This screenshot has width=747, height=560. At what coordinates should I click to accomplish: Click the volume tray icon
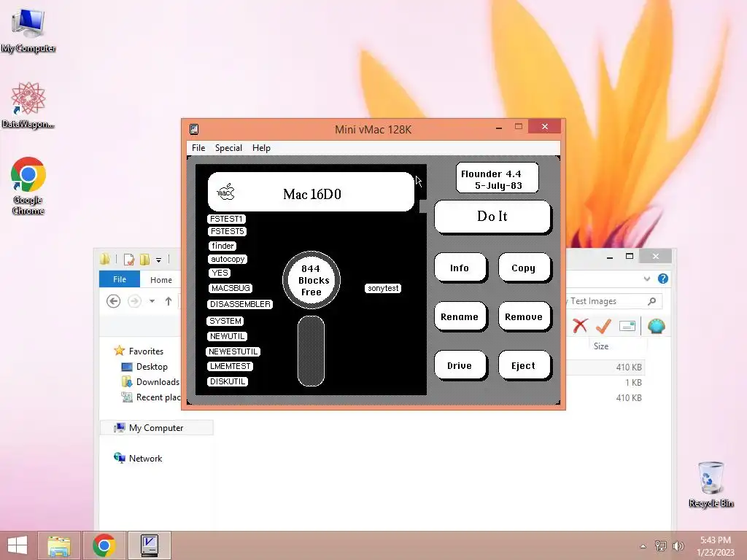pyautogui.click(x=678, y=545)
